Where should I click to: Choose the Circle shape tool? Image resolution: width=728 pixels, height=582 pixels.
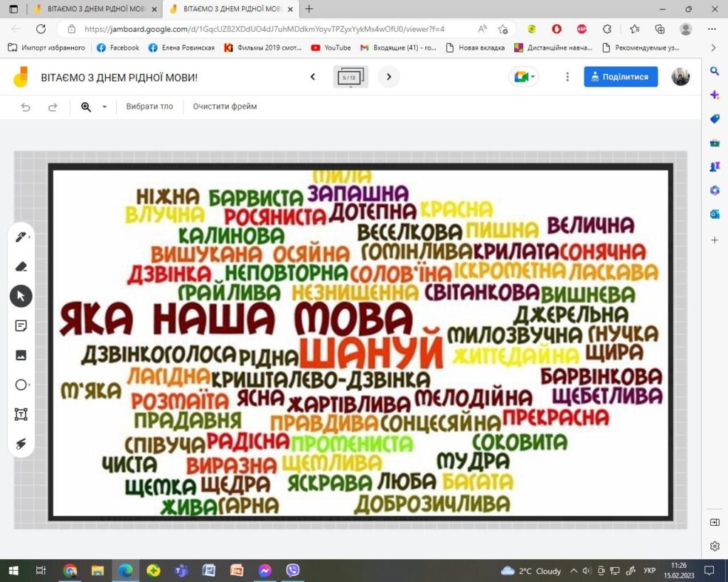pos(21,384)
